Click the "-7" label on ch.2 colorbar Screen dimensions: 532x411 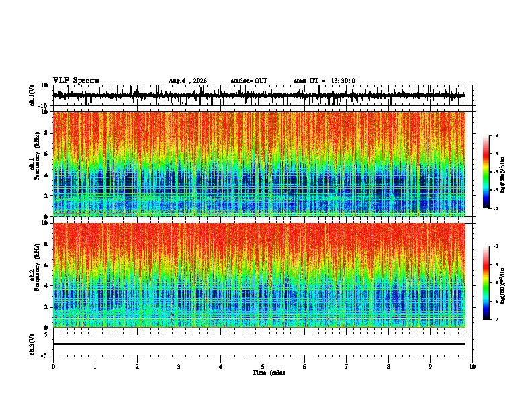496,320
